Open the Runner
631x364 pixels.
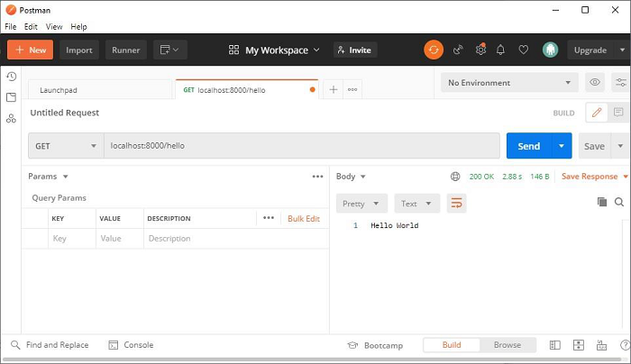(126, 50)
